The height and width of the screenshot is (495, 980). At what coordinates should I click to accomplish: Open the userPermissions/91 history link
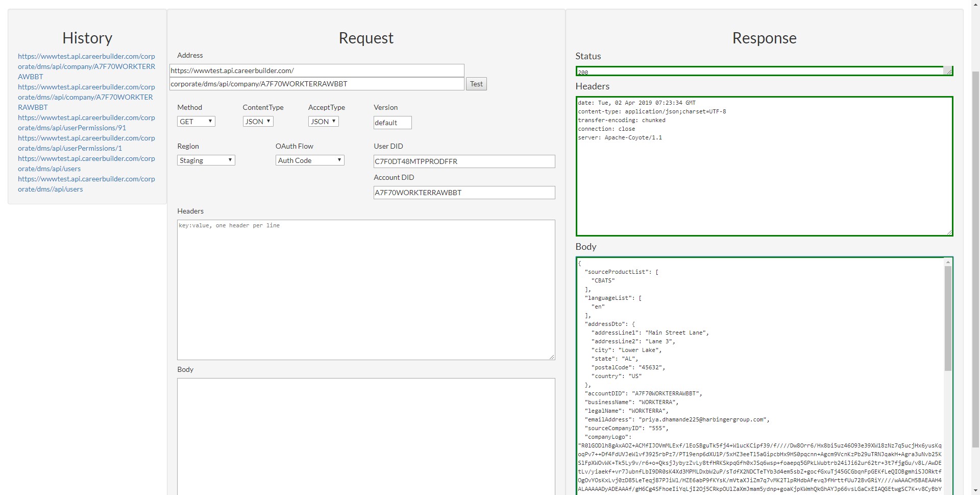tap(86, 123)
